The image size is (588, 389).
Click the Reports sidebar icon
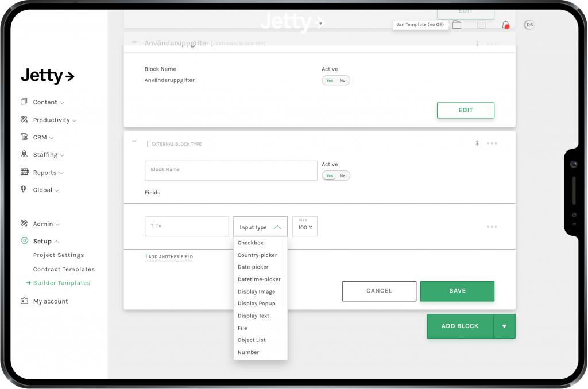coord(25,172)
